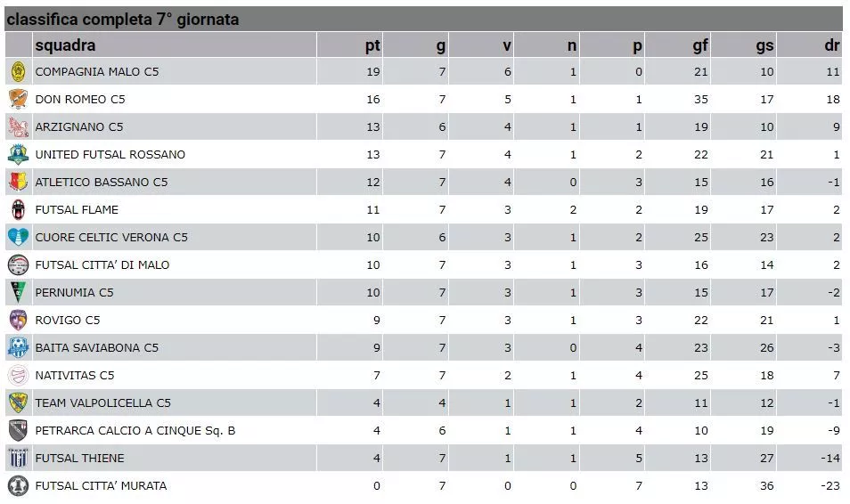The width and height of the screenshot is (850, 504).
Task: Click the NATIVITAS C5 team name
Action: click(75, 376)
